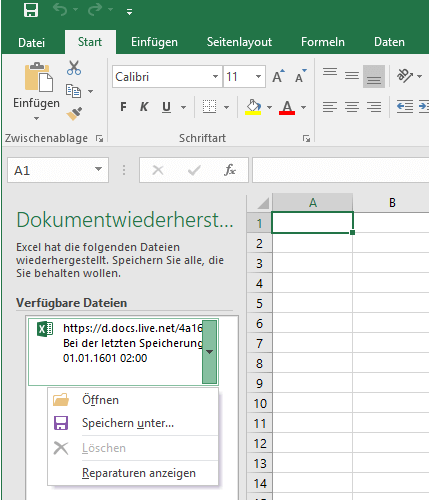Click the text orientation icon
Viewport: 429px width, 500px height.
(405, 76)
